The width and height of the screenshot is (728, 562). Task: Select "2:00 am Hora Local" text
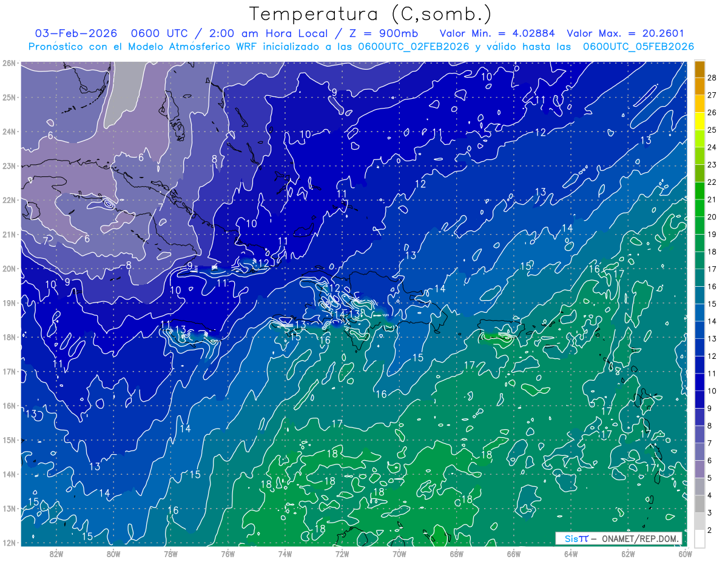[x=270, y=33]
